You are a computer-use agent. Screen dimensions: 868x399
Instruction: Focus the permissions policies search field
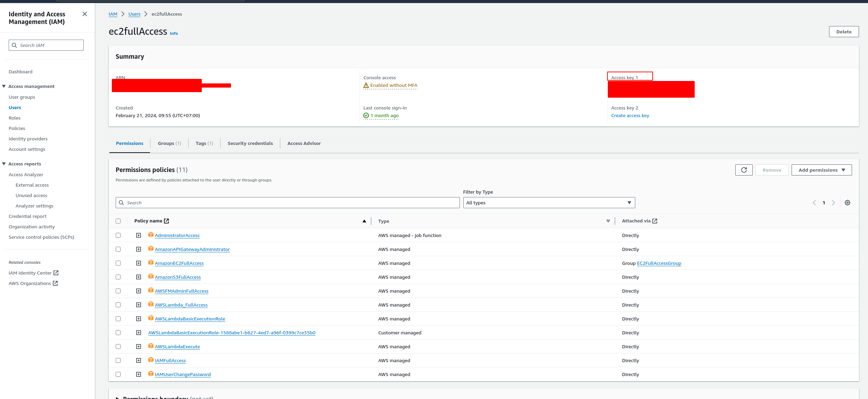tap(288, 203)
